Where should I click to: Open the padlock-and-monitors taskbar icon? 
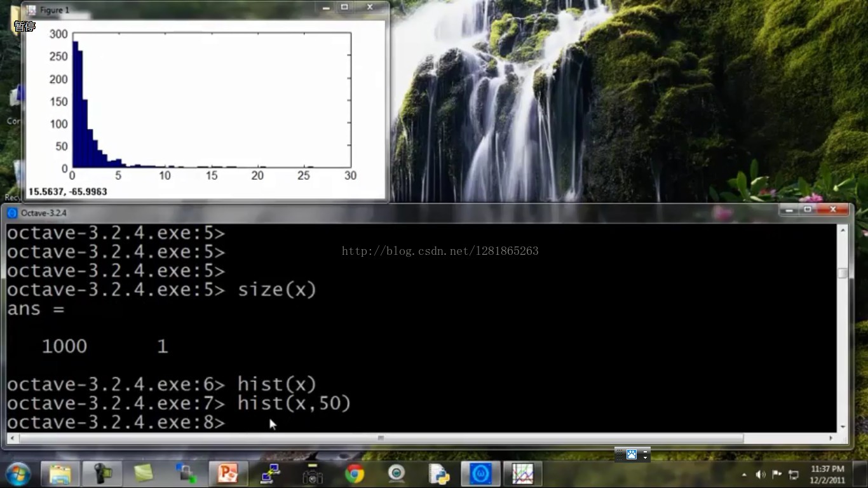tap(186, 474)
